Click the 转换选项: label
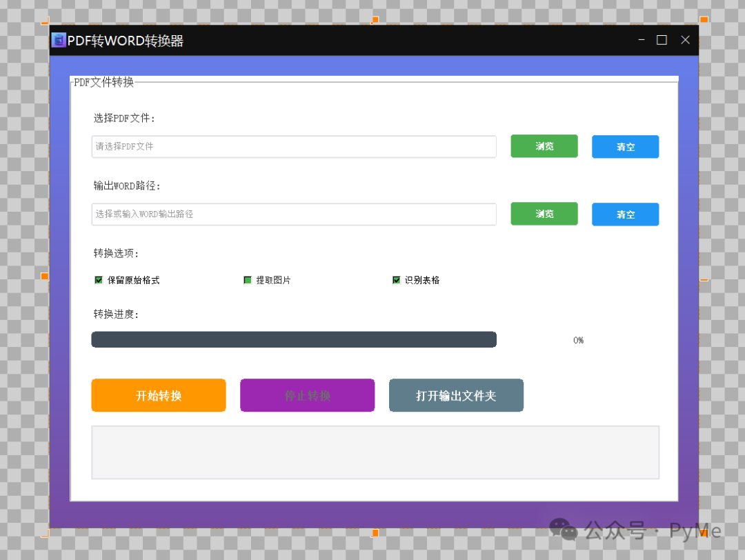Image resolution: width=745 pixels, height=560 pixels. tap(116, 253)
